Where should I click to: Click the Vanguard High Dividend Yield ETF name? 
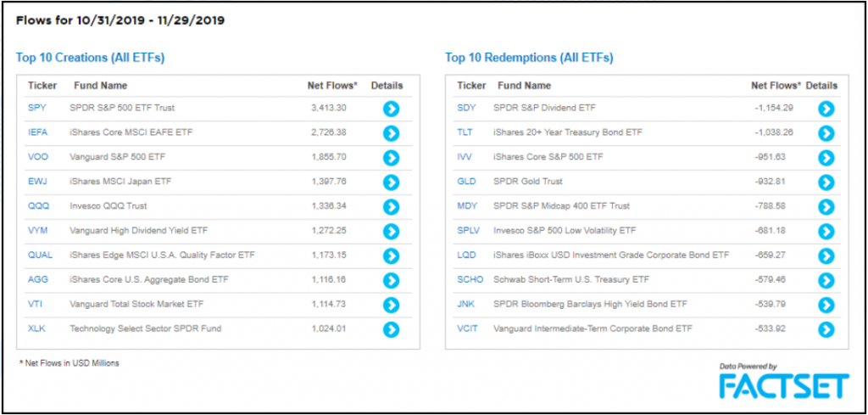139,230
